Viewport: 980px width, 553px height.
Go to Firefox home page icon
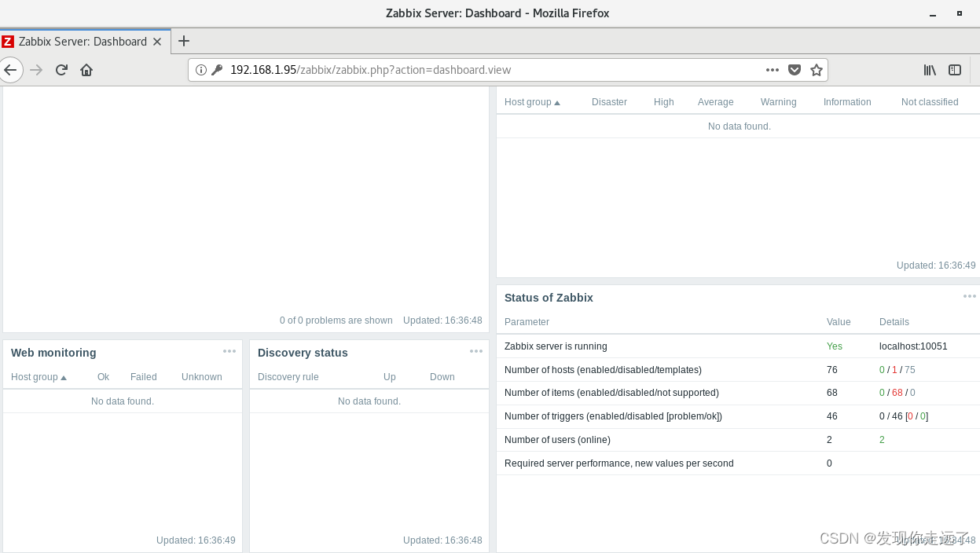click(x=86, y=70)
